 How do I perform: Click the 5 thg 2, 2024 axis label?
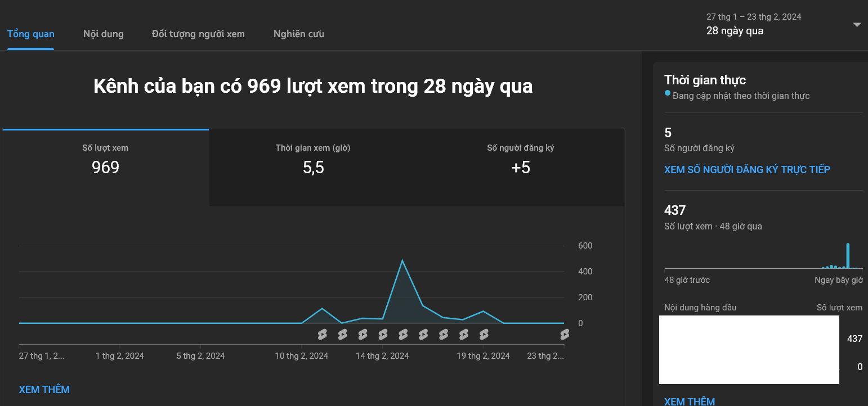[x=200, y=356]
